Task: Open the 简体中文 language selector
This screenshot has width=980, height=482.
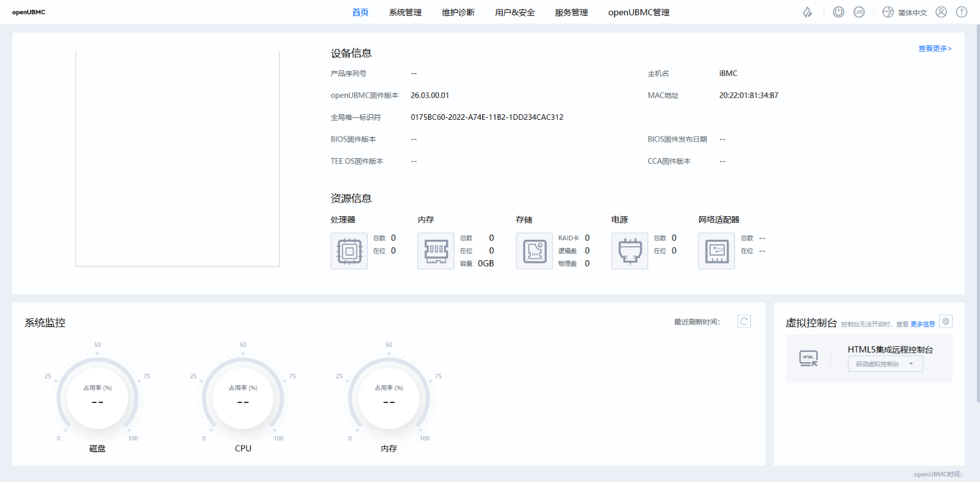Action: point(905,12)
